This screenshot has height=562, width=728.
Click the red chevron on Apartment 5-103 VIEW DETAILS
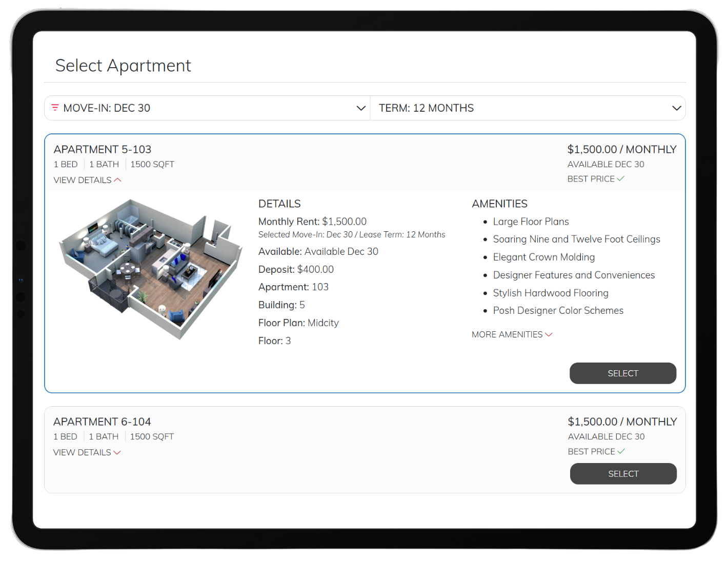[118, 179]
